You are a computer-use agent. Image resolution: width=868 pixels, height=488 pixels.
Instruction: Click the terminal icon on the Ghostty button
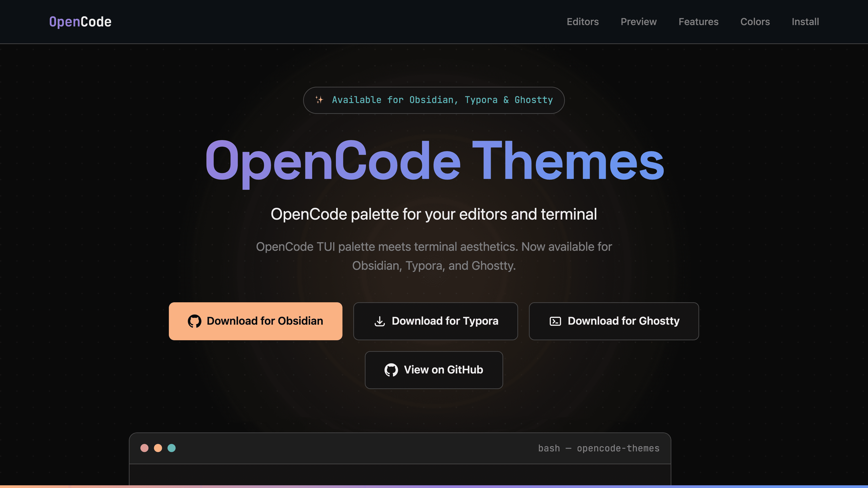tap(555, 321)
